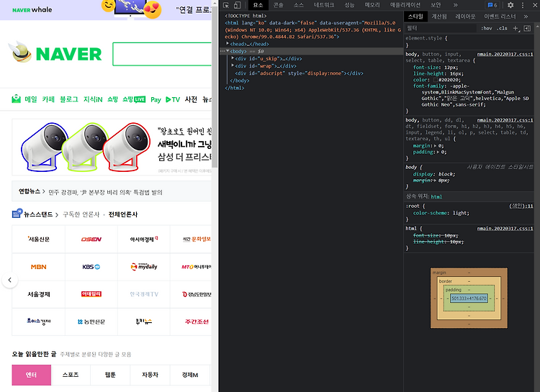Switch to the 콘솔 (Console) tab
The image size is (540, 392).
[278, 5]
